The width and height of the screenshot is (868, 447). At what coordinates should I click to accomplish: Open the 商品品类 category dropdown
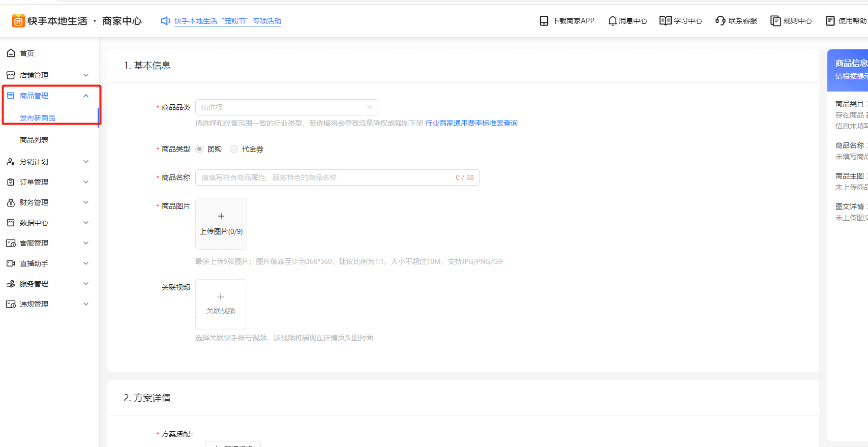pyautogui.click(x=286, y=107)
